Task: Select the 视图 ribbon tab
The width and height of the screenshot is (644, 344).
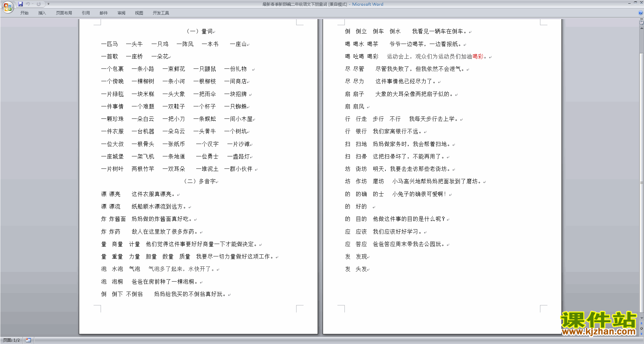Action: (x=139, y=13)
